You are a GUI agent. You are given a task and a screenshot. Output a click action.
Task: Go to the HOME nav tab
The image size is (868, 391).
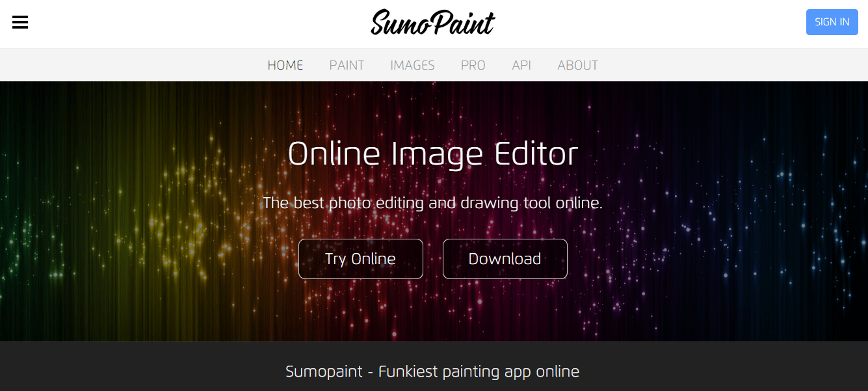click(285, 65)
